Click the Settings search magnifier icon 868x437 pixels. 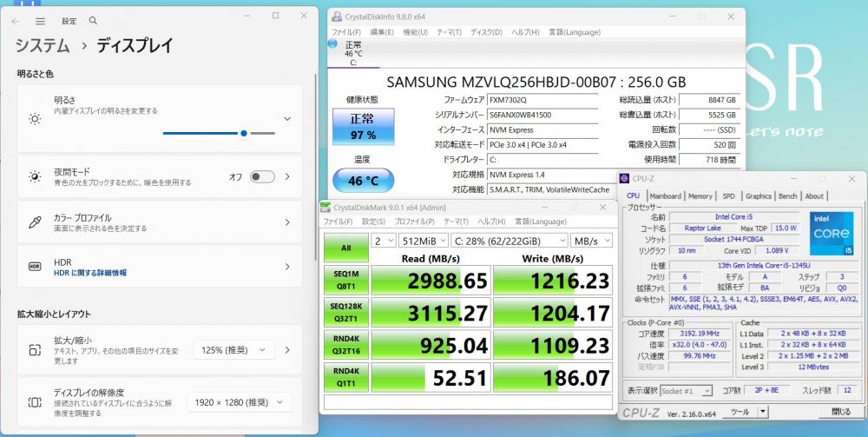pos(93,21)
